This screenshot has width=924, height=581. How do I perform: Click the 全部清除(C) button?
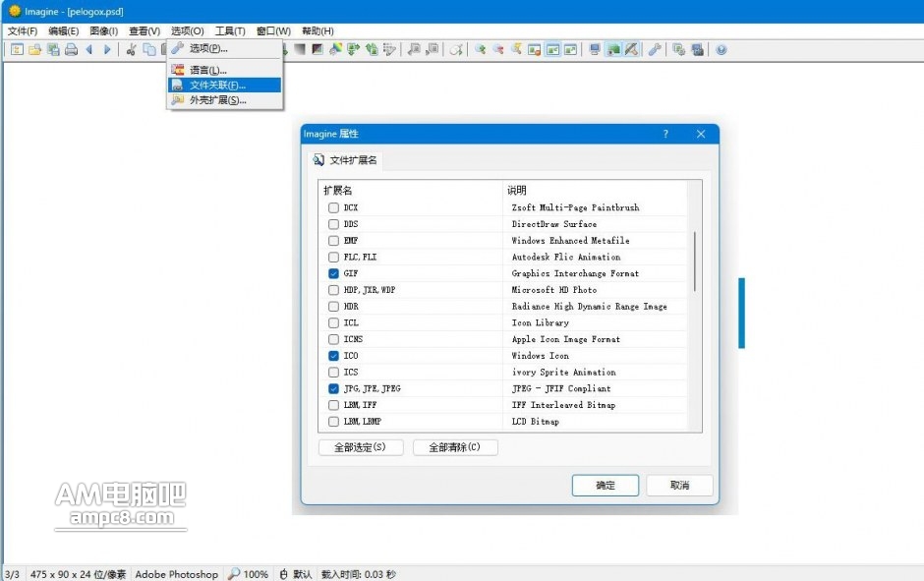(455, 447)
